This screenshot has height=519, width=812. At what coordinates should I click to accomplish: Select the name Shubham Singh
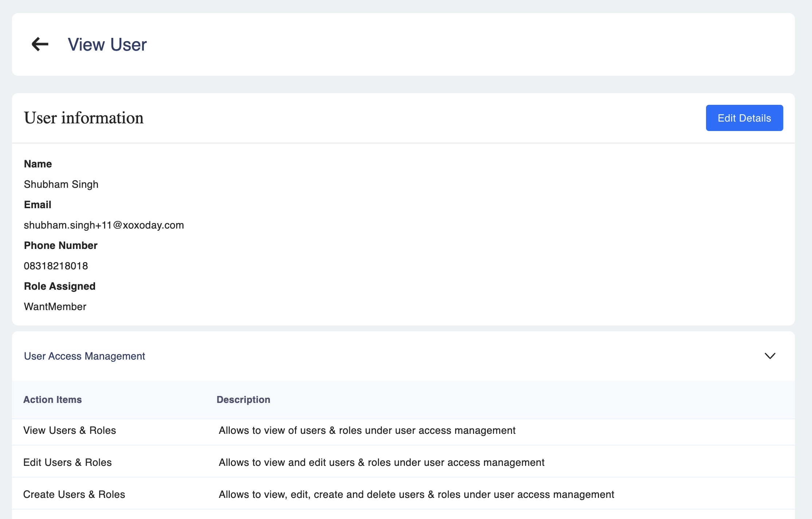(x=61, y=184)
